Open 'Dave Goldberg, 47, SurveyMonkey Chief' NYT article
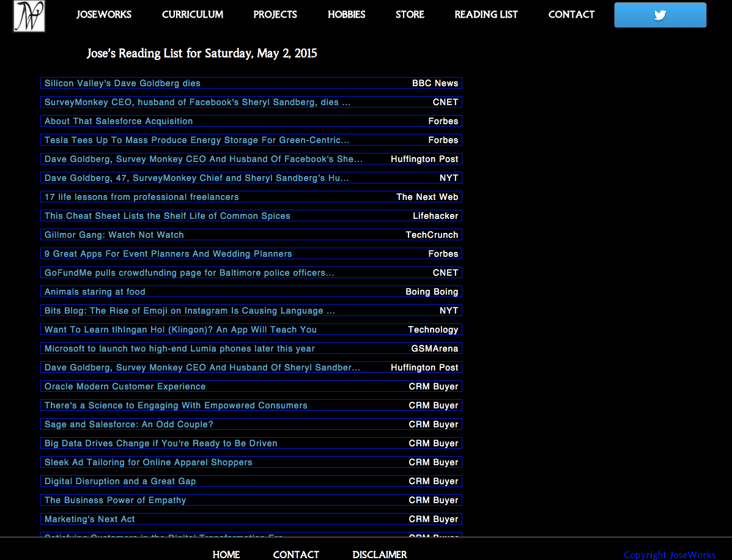The image size is (732, 560). coord(196,179)
